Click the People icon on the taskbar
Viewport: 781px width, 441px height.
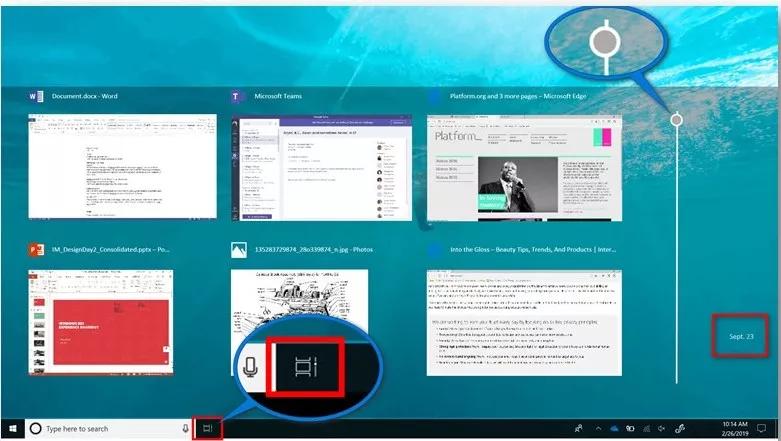click(579, 429)
